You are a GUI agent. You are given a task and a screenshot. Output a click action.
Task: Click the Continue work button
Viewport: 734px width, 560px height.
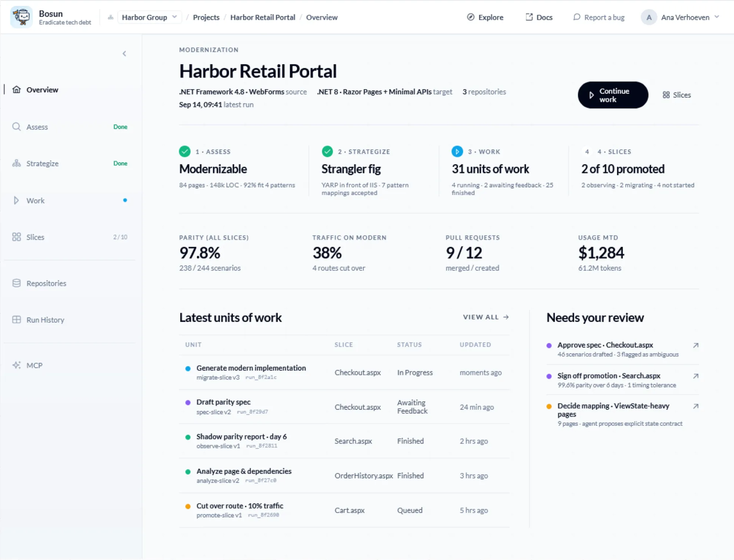coord(613,95)
